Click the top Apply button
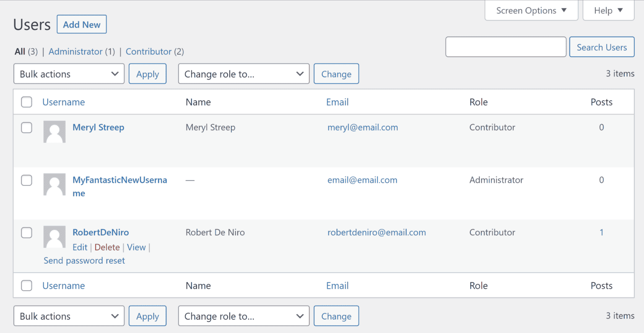The image size is (644, 333). pyautogui.click(x=148, y=74)
